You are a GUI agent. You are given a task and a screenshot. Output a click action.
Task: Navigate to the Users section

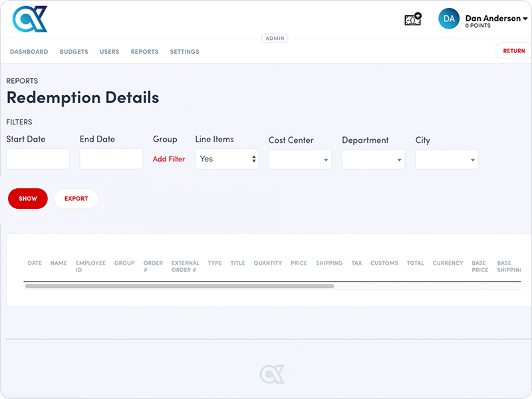[x=109, y=52]
